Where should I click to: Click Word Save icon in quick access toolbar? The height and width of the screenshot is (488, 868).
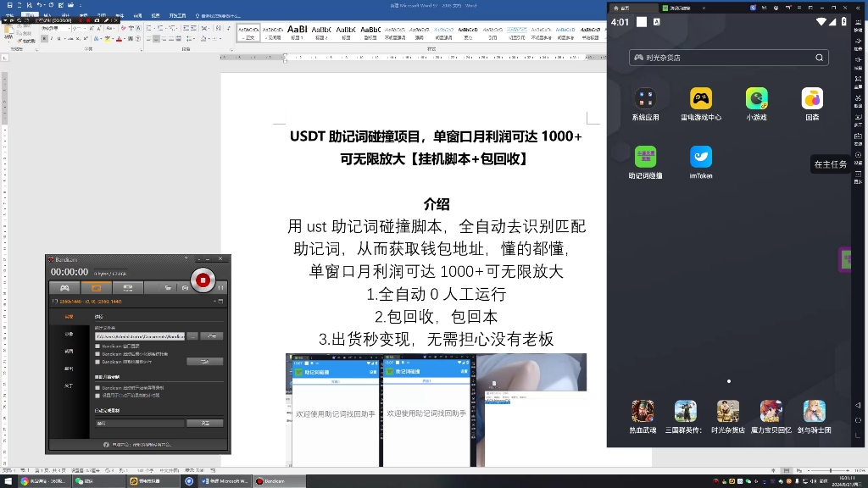(9, 5)
